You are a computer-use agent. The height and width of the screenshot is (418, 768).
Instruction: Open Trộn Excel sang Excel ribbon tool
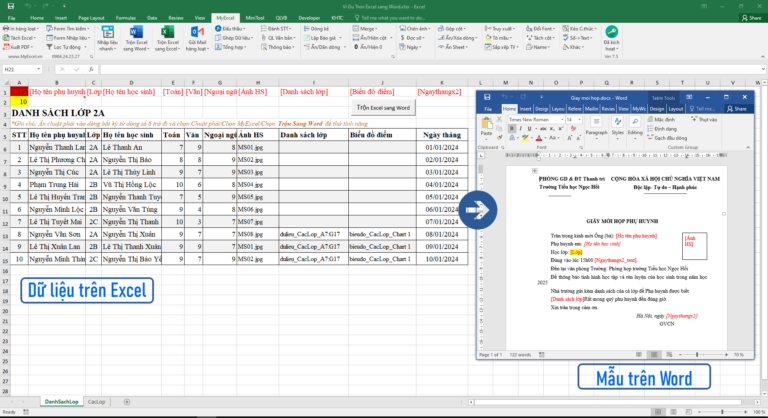coord(167,38)
